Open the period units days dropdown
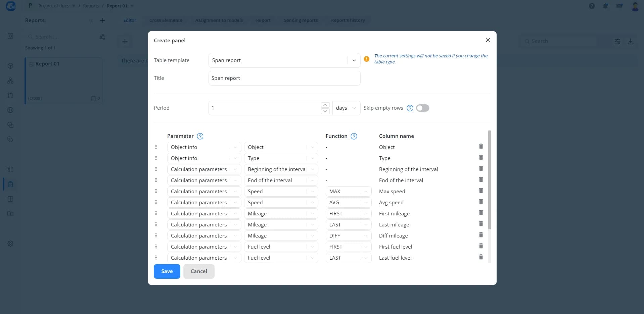The width and height of the screenshot is (644, 314). (346, 108)
